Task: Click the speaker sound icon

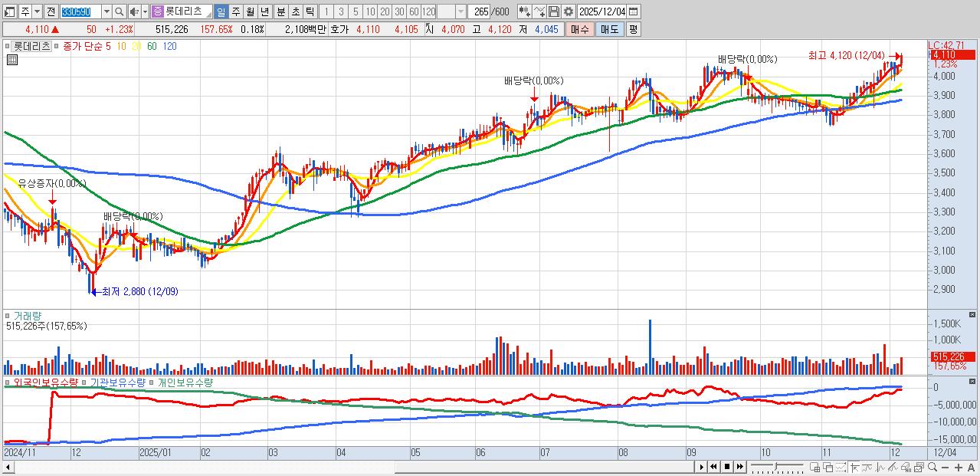Action: point(134,11)
